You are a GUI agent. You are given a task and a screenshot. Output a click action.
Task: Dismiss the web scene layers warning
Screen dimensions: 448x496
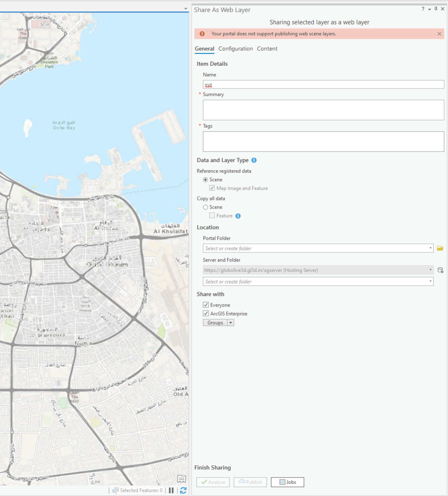pos(439,34)
